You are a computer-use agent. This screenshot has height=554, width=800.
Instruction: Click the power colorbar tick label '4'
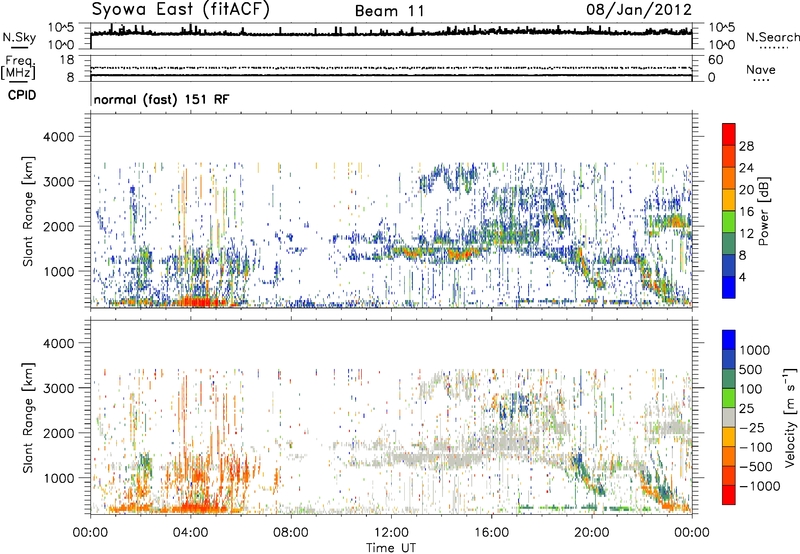pos(742,278)
